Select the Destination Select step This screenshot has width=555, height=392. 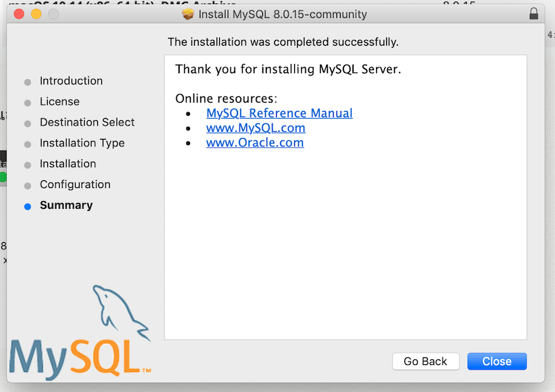coord(87,122)
